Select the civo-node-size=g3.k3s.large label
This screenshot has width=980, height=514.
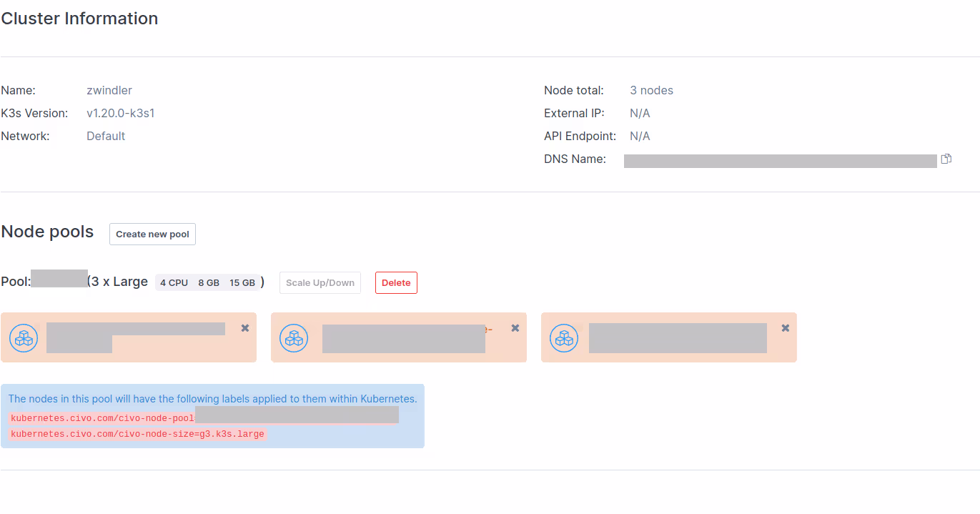point(137,434)
